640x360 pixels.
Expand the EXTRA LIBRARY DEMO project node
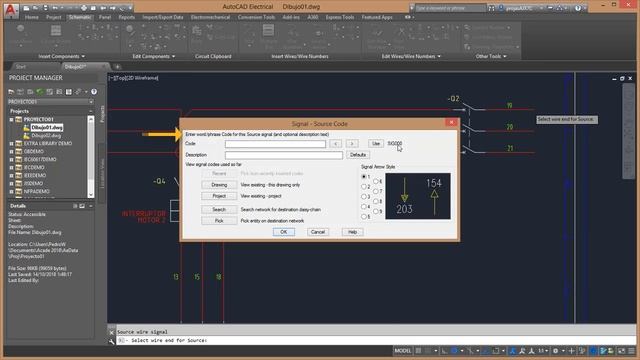click(x=11, y=144)
